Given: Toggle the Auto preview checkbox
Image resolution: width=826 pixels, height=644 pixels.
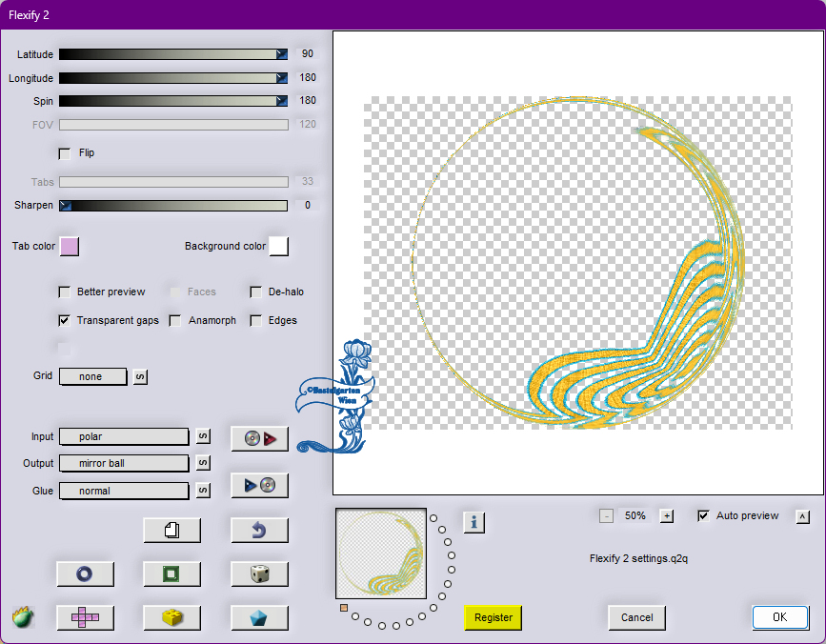Looking at the screenshot, I should click(704, 516).
